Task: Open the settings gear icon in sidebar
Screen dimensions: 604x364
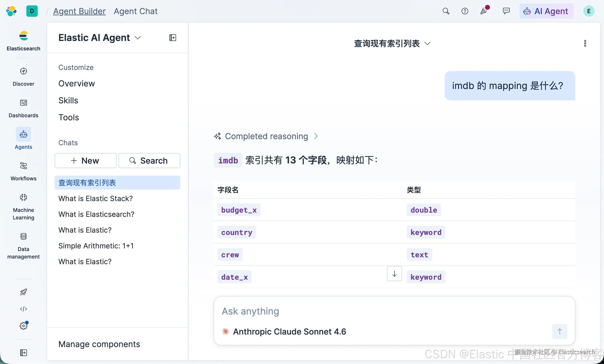Action: (24, 326)
